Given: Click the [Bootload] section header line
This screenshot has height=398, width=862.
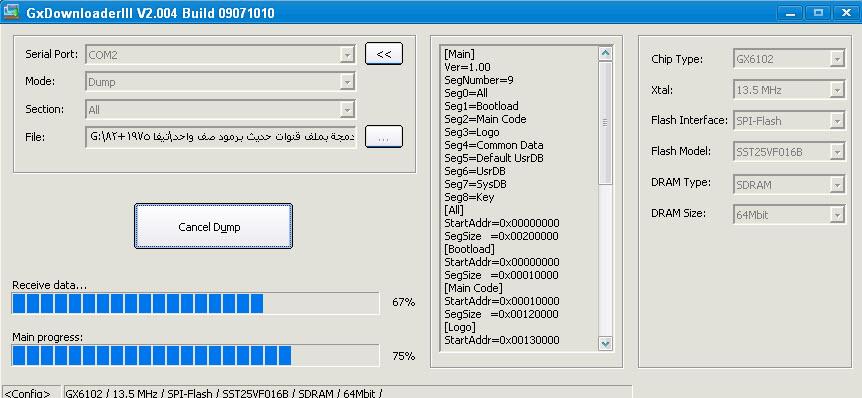Looking at the screenshot, I should tap(469, 249).
